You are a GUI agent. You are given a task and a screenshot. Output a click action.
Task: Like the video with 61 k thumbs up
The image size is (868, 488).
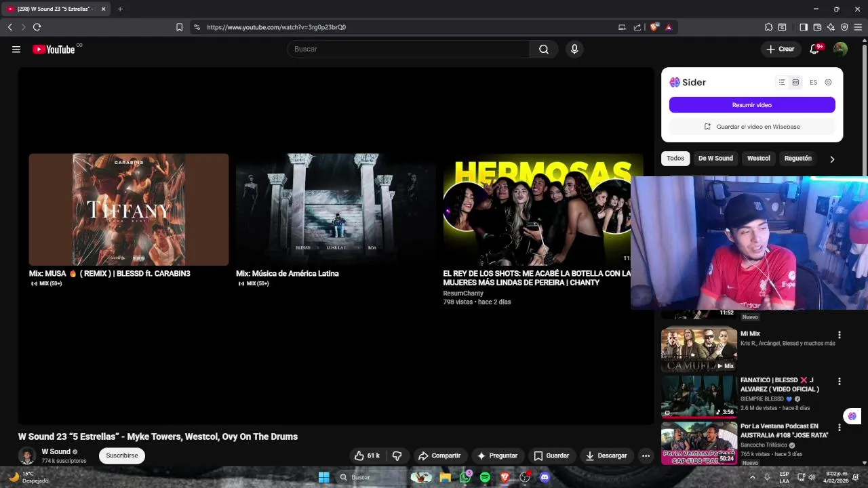367,455
